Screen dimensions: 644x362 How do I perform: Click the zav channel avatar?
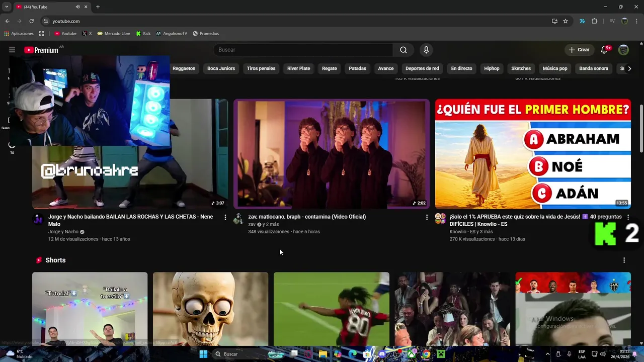(x=238, y=218)
